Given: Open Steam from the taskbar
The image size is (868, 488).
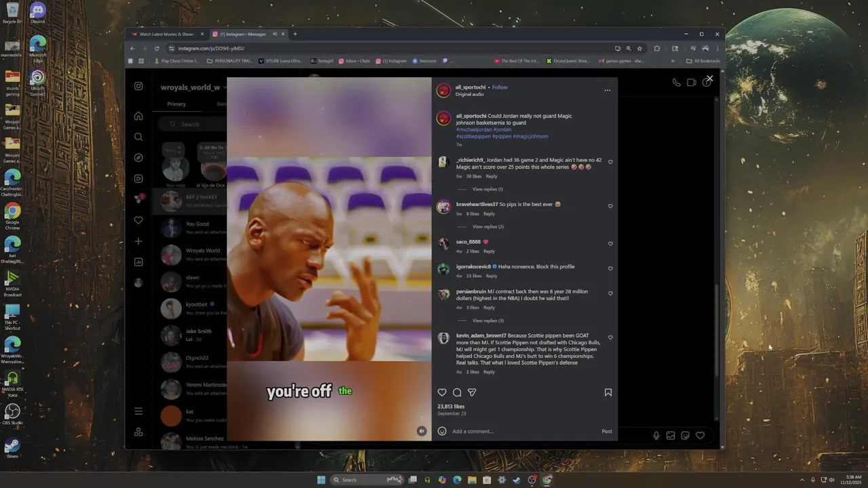Looking at the screenshot, I should (517, 480).
